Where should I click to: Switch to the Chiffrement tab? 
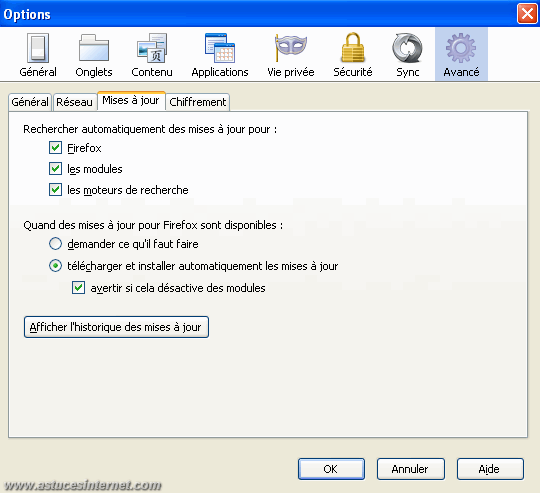click(x=198, y=102)
